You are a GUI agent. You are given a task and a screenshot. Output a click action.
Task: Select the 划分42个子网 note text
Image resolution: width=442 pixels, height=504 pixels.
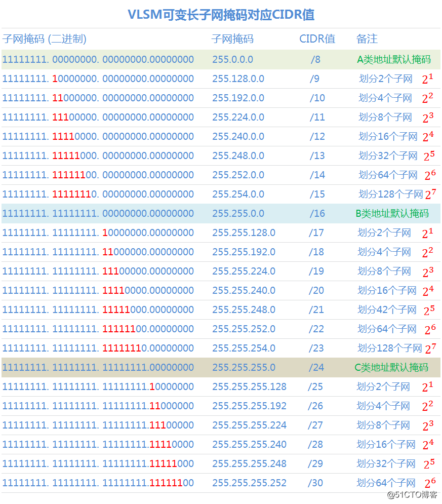[x=387, y=309]
